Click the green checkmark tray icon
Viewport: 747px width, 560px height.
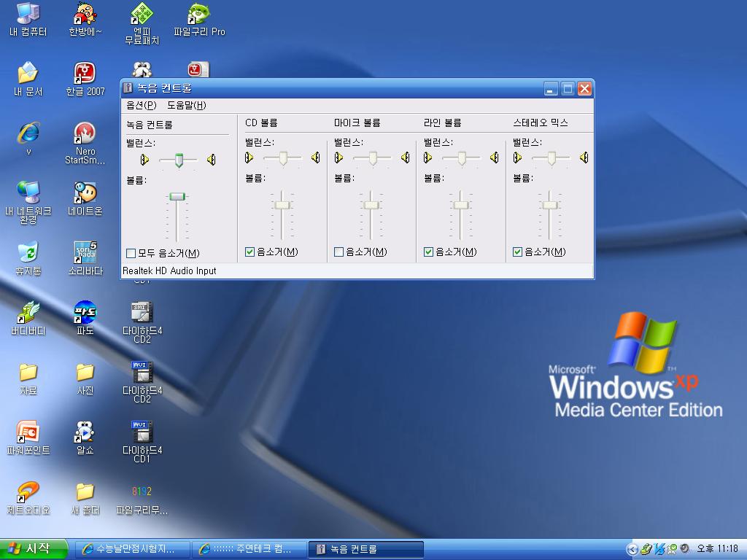(672, 549)
